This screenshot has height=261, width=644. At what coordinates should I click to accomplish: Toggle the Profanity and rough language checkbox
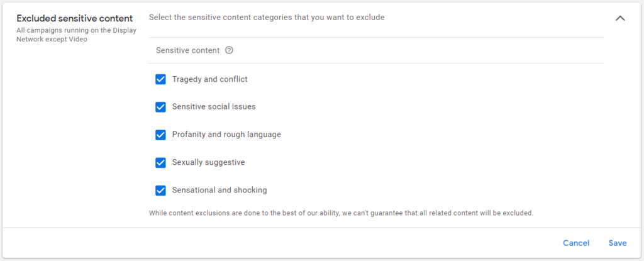coord(160,135)
